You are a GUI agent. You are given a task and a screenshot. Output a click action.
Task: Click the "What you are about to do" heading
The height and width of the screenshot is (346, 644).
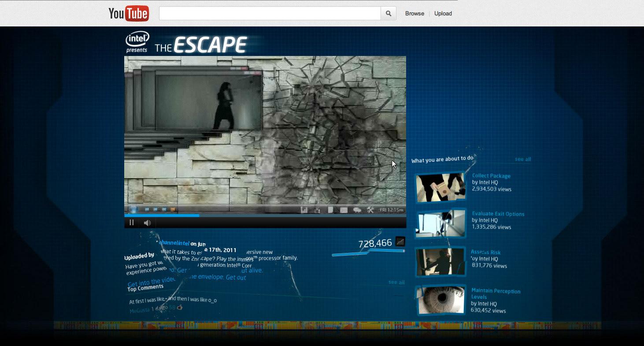click(442, 159)
